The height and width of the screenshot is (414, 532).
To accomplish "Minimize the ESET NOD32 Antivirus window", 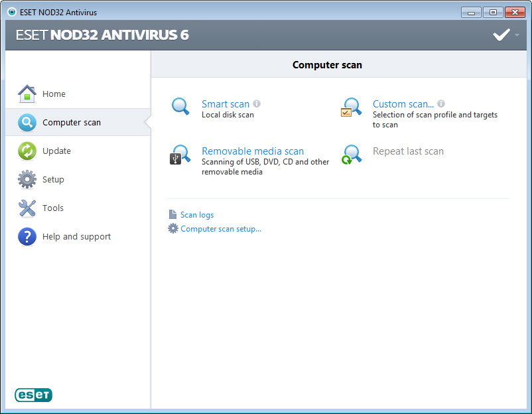I will pos(471,13).
